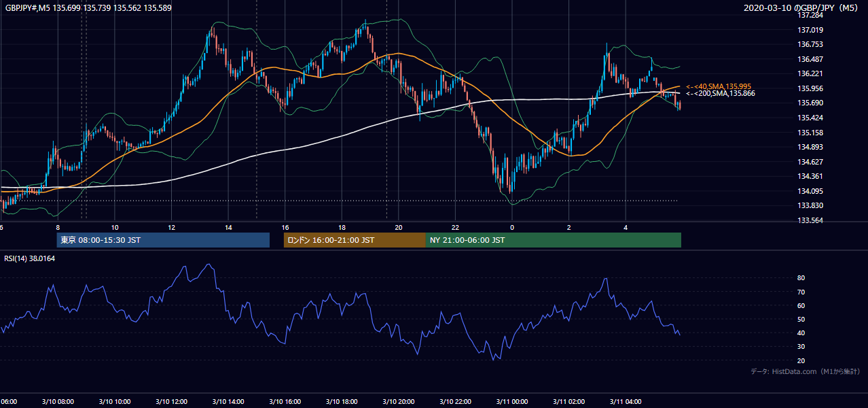
Task: Click price label 136.753
Action: pos(811,44)
